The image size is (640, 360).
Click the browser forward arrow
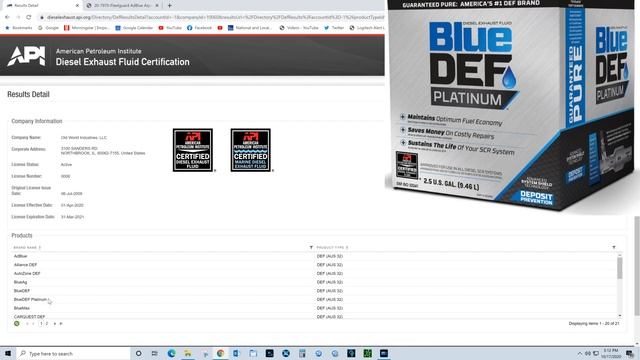point(18,17)
